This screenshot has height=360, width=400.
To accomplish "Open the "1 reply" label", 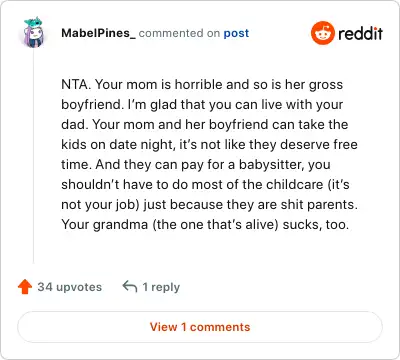I will tap(161, 287).
